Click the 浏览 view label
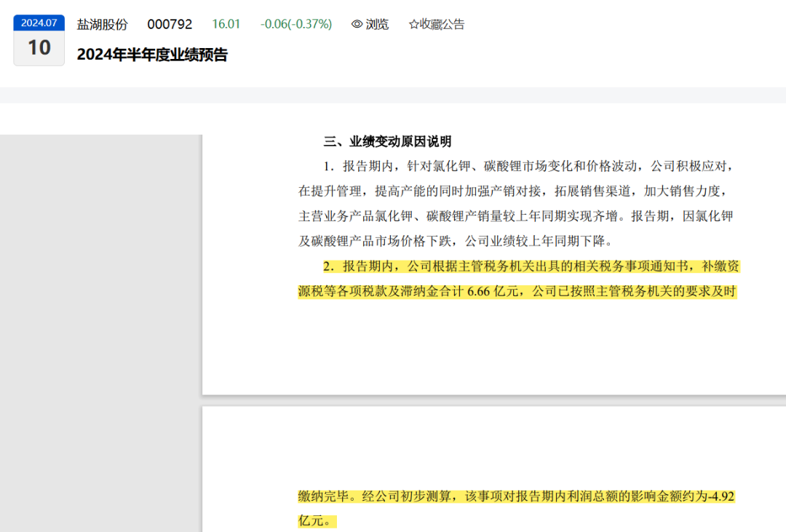Image resolution: width=786 pixels, height=532 pixels. click(x=377, y=24)
